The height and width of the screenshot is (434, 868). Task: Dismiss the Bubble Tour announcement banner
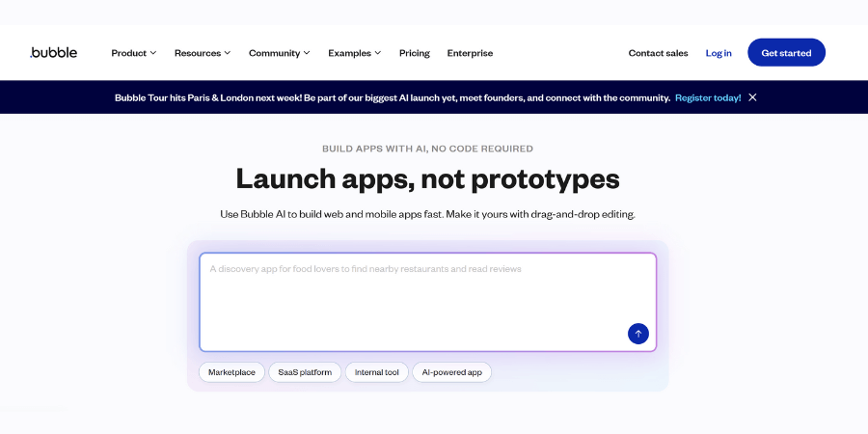(752, 97)
